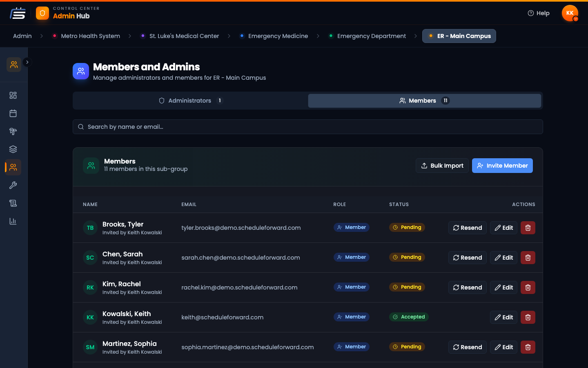Open the audit log scroll sidebar icon
588x368 pixels.
13,203
